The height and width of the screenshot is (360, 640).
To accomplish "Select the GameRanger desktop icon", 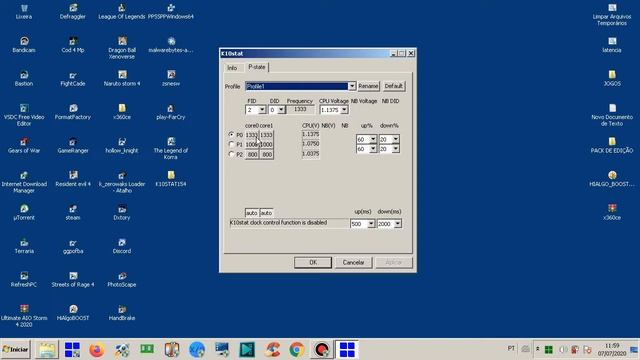I will tap(73, 145).
